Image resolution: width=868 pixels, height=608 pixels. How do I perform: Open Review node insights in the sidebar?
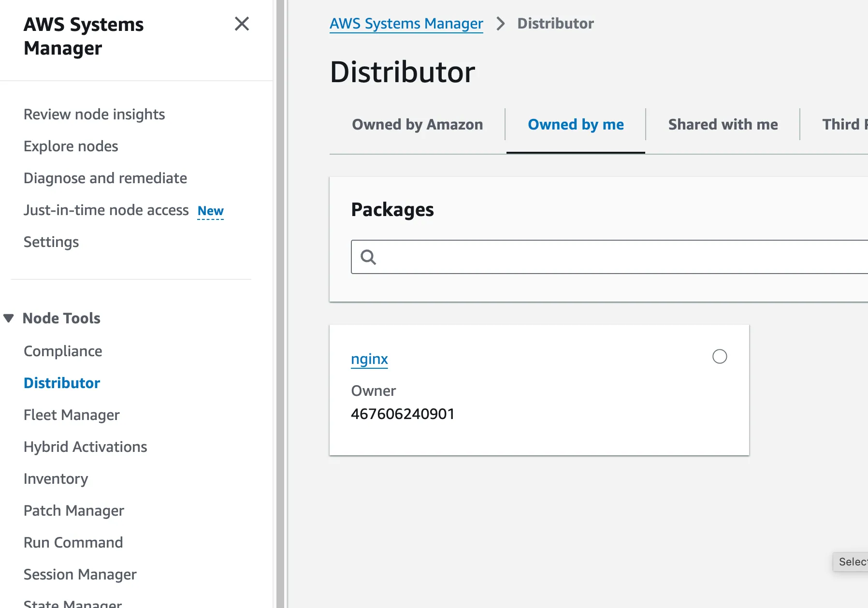(94, 115)
